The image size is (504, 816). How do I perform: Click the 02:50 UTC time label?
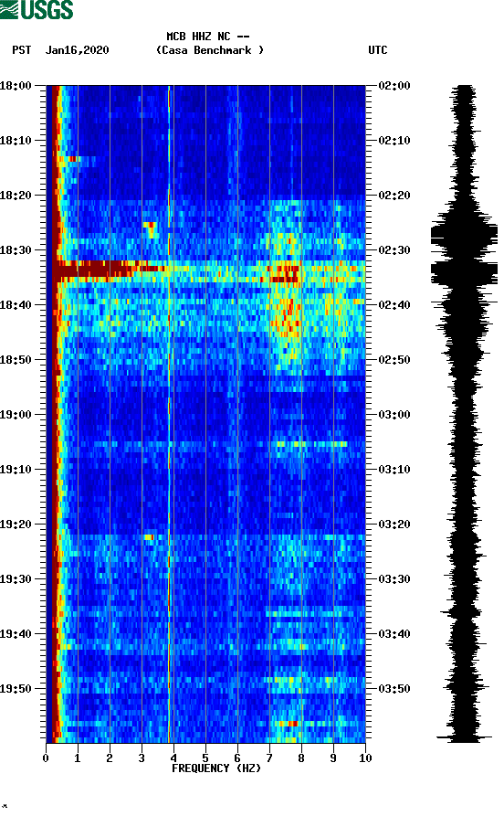click(x=394, y=360)
